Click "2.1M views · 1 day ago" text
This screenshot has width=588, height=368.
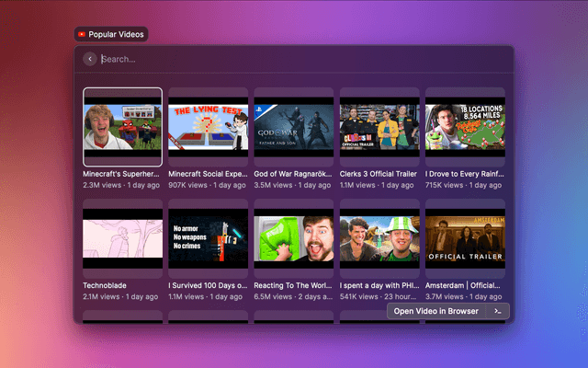click(x=120, y=296)
